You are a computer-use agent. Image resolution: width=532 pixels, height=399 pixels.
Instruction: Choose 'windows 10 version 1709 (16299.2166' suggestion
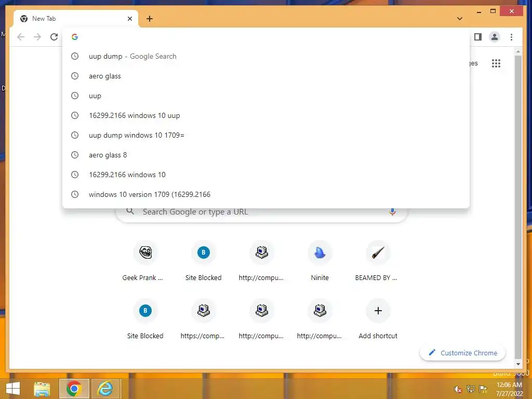click(x=266, y=194)
